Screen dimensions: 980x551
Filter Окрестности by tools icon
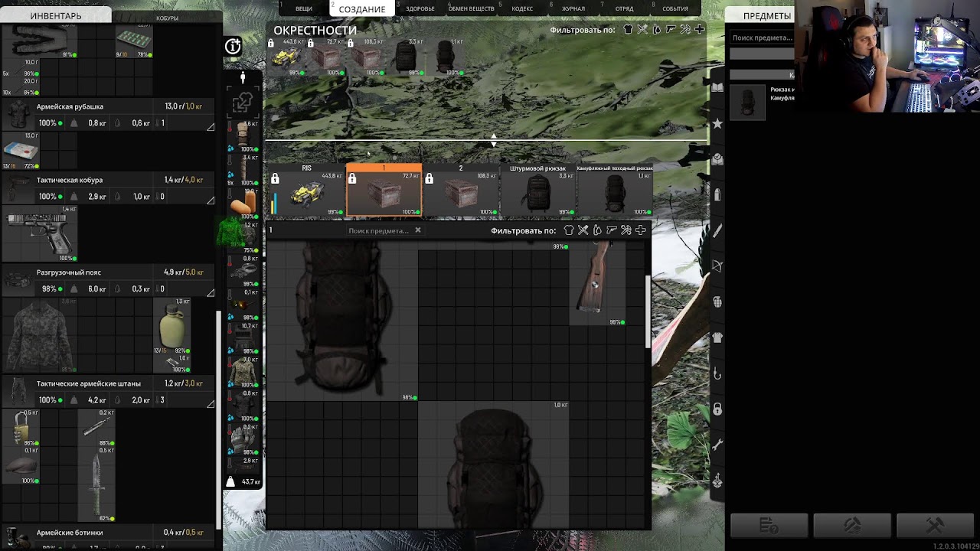point(685,30)
